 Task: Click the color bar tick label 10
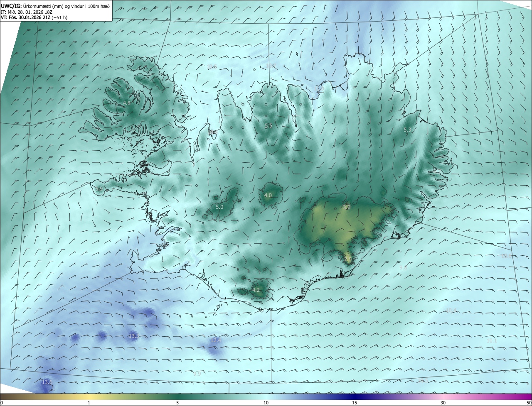pos(266,403)
